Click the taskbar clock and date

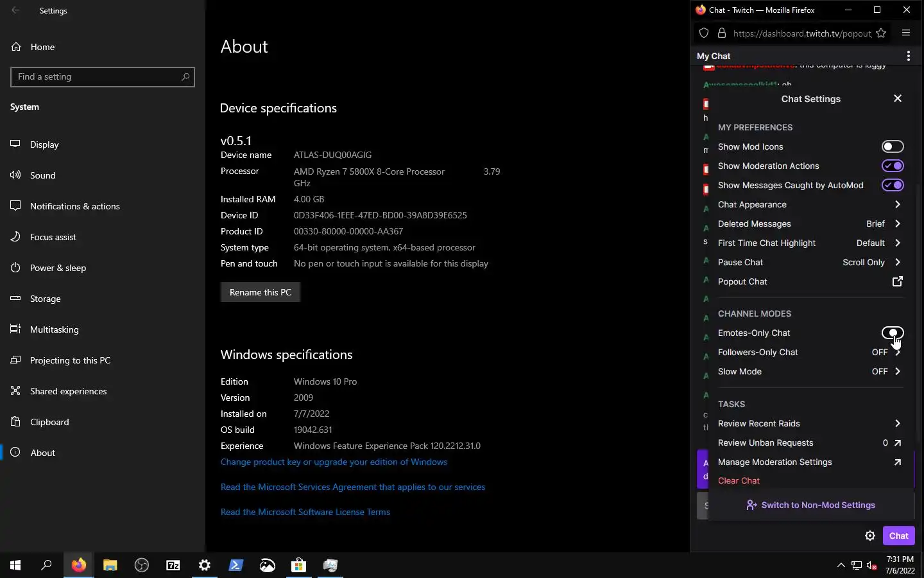(x=900, y=565)
